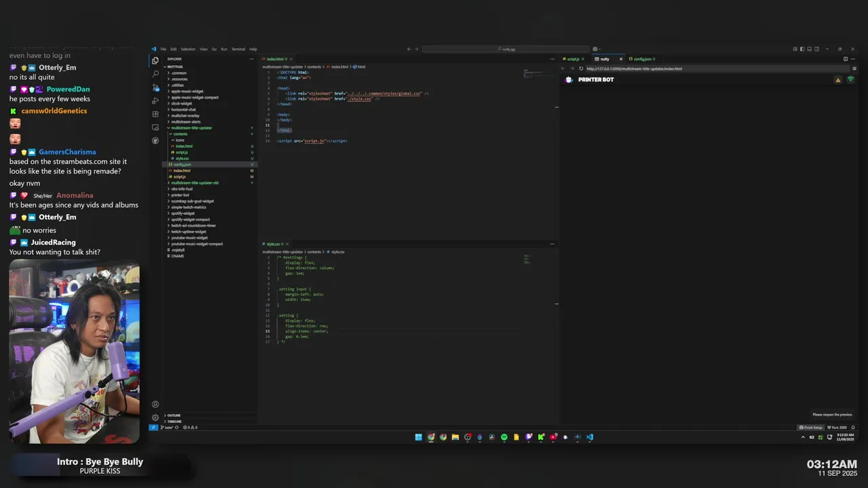This screenshot has height=488, width=868.
Task: Open the Explorer view in the activity bar
Action: (x=155, y=60)
